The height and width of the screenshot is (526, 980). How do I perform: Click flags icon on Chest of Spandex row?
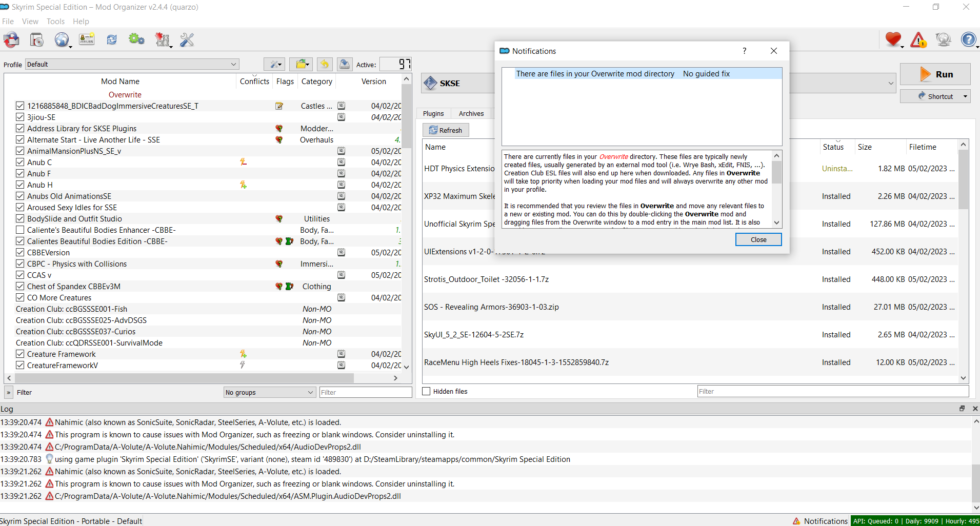tap(284, 287)
